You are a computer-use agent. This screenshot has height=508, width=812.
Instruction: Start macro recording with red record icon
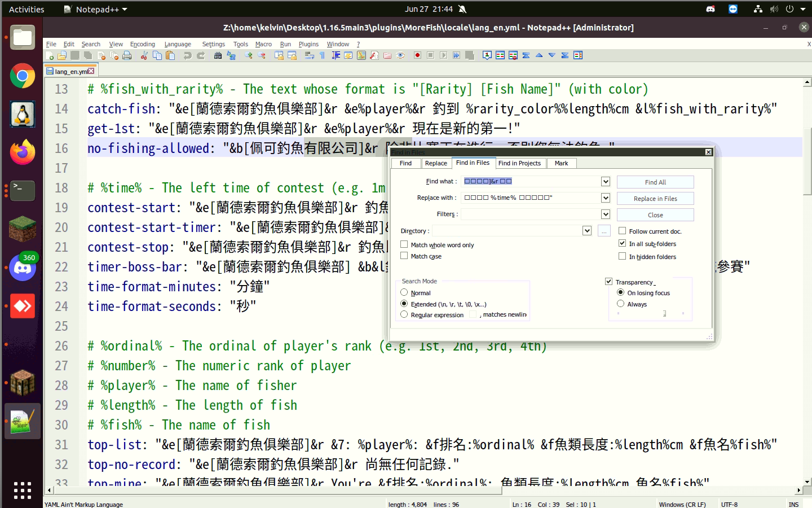click(x=417, y=55)
